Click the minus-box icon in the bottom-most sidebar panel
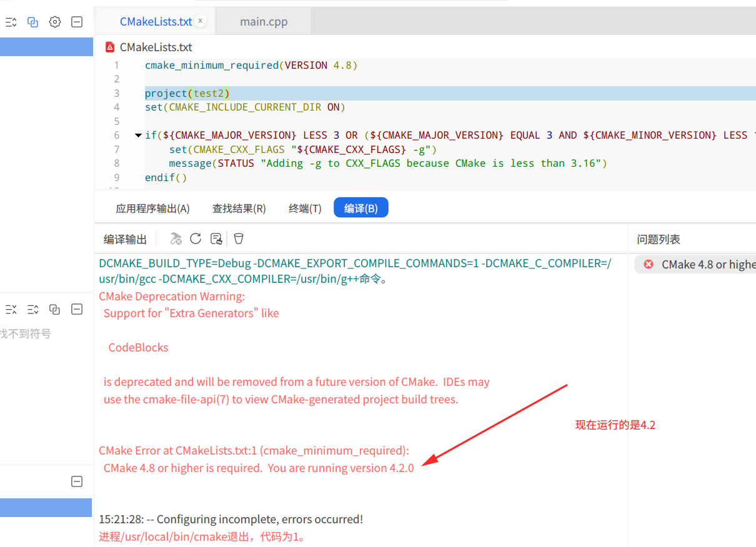The height and width of the screenshot is (547, 756). coord(77,481)
